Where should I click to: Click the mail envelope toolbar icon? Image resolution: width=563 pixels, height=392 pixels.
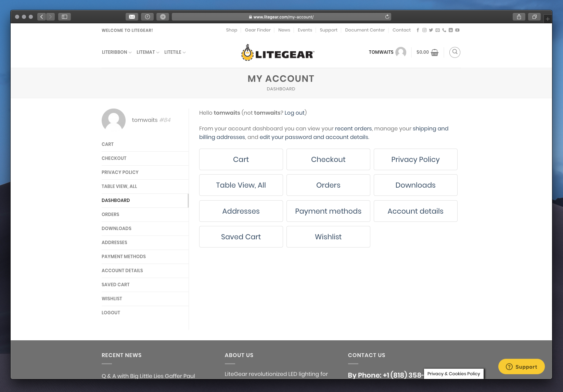132,17
